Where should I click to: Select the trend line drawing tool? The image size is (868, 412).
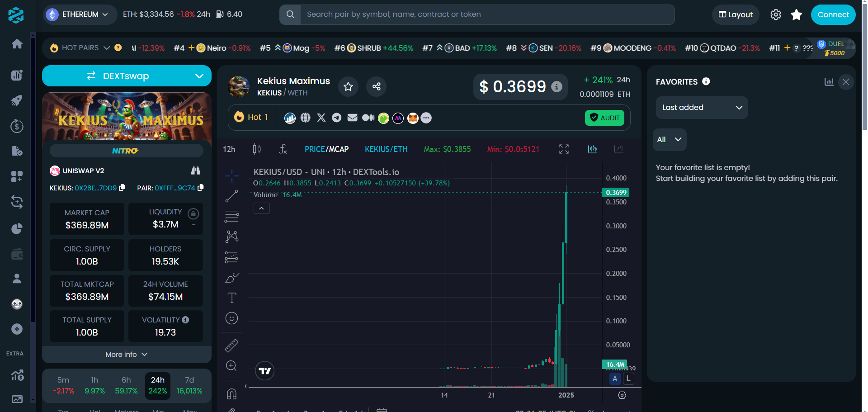coord(231,196)
